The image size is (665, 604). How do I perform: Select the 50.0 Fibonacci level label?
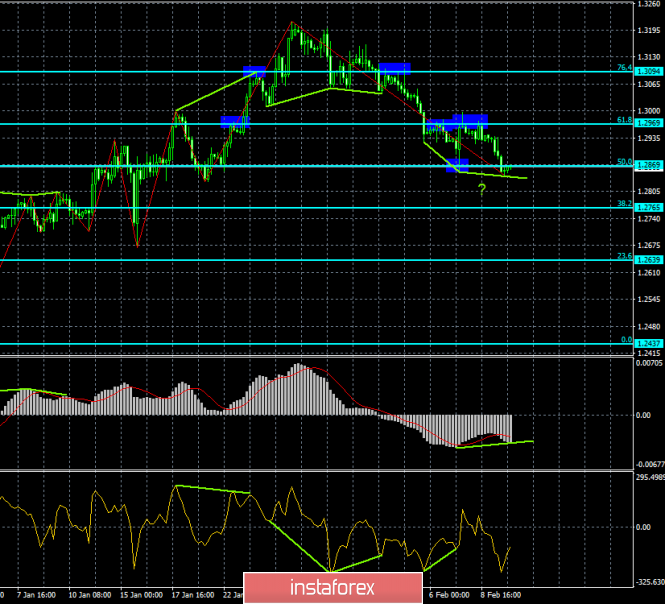click(x=623, y=161)
